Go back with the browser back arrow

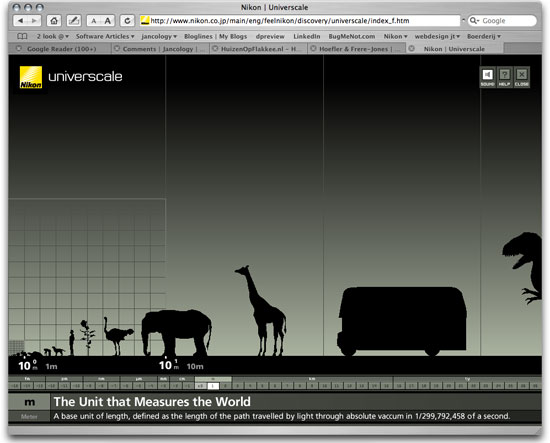point(20,21)
